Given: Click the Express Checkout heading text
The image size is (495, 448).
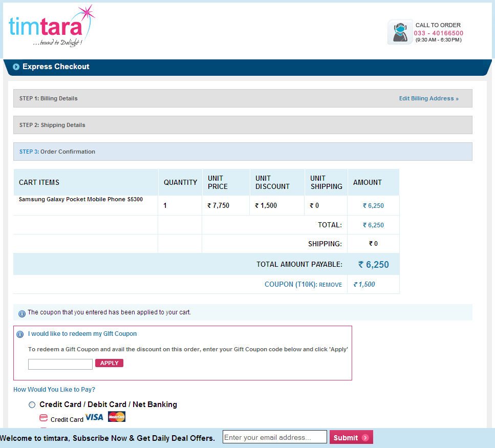Looking at the screenshot, I should (x=56, y=67).
